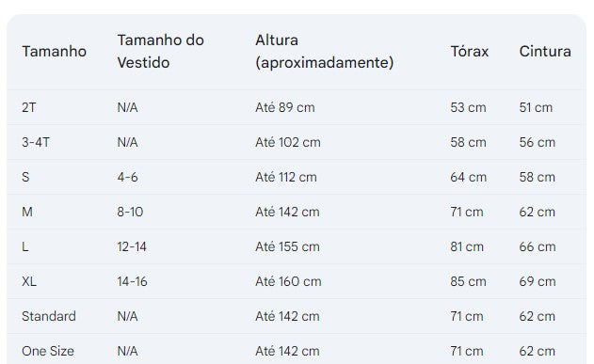Click the Standard size label
Image resolution: width=594 pixels, height=364 pixels.
49,316
